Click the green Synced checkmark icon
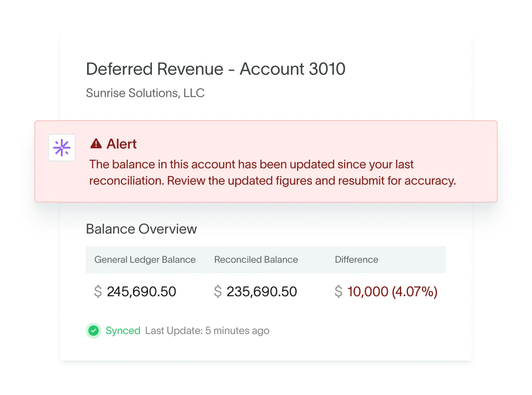532x395 pixels. [x=94, y=331]
